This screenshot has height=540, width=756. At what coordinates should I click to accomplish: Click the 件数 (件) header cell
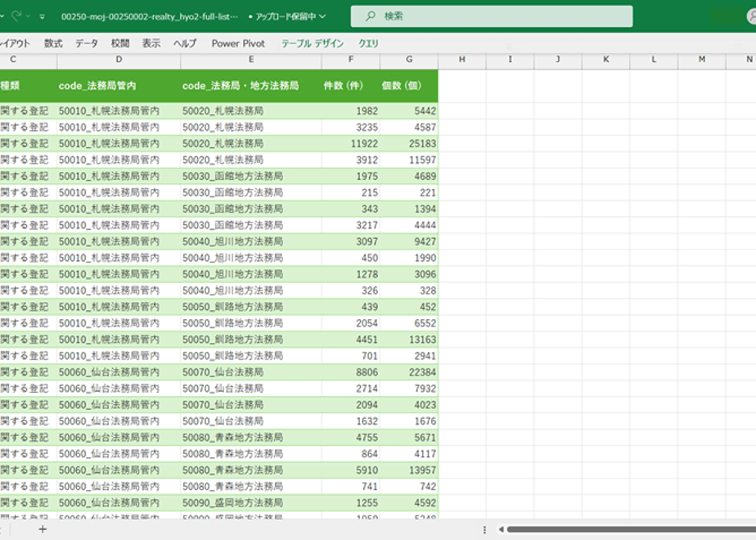point(350,86)
